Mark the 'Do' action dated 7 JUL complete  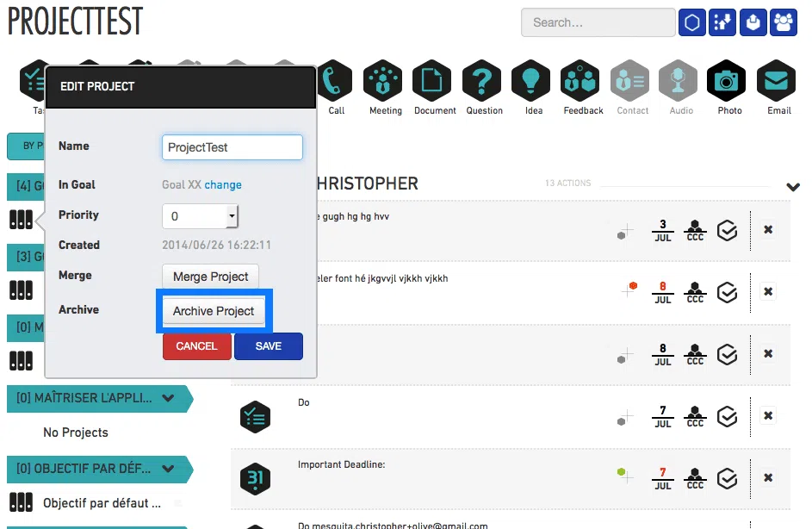coord(728,416)
